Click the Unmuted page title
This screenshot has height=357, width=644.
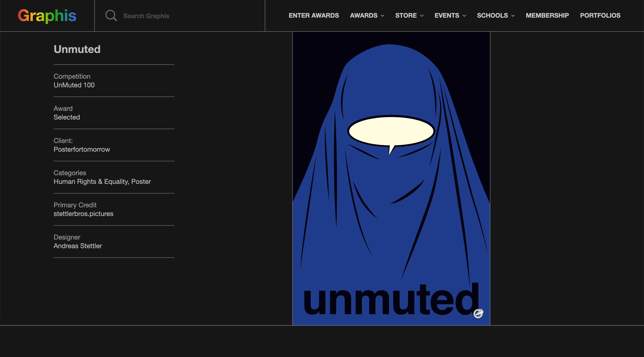coord(77,49)
